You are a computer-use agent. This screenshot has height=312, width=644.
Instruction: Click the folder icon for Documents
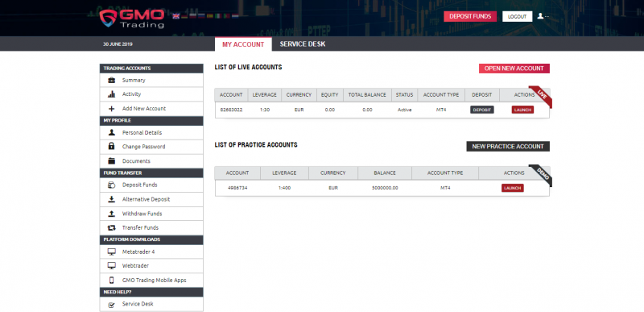111,160
